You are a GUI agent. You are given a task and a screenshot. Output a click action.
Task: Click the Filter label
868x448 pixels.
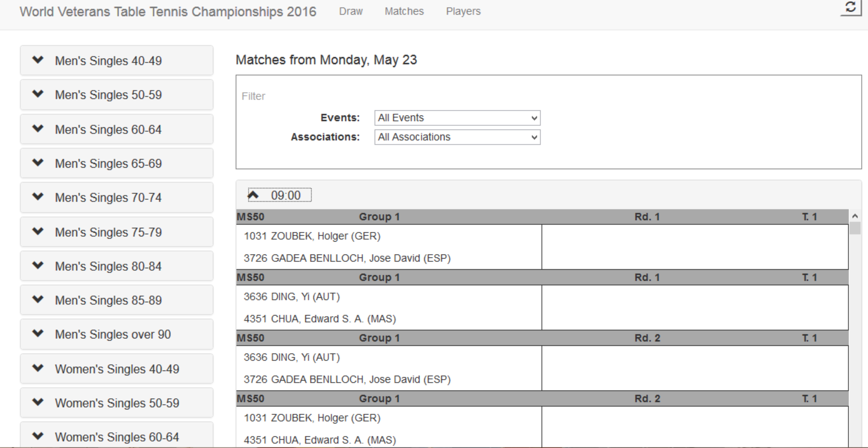tap(253, 96)
